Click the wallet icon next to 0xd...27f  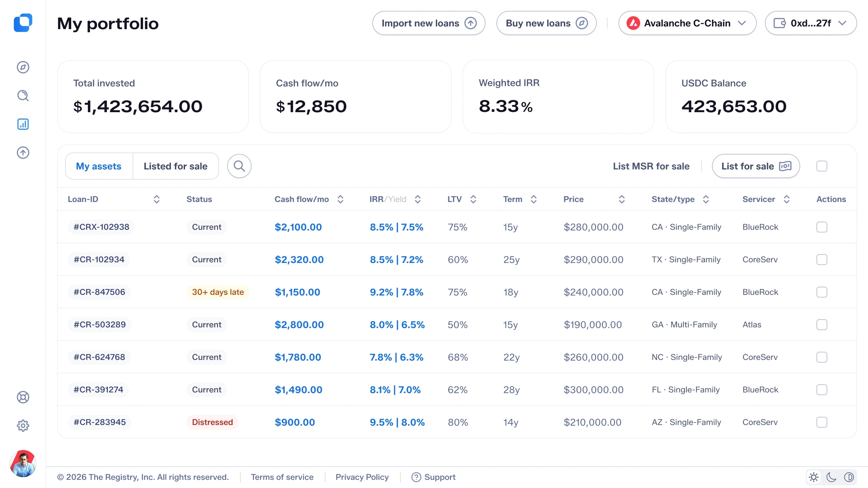tap(780, 23)
